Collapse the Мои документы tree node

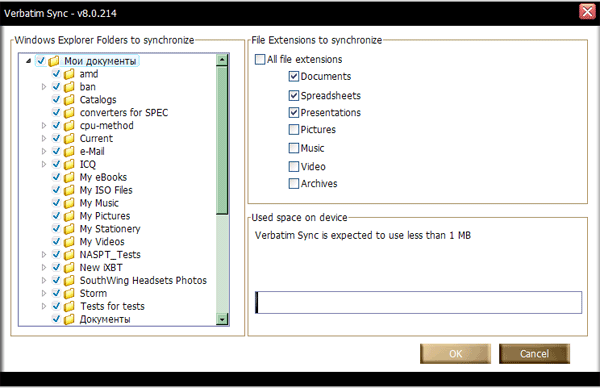click(28, 61)
